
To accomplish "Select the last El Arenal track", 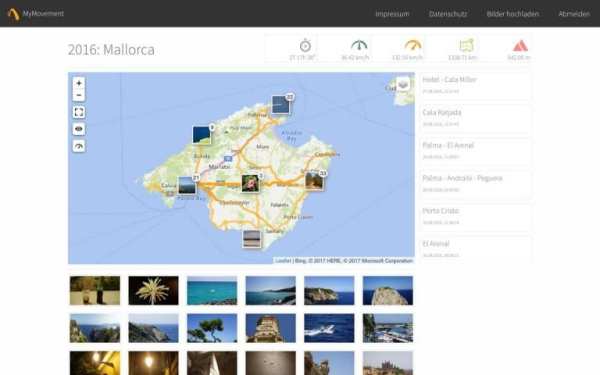I will [x=474, y=249].
